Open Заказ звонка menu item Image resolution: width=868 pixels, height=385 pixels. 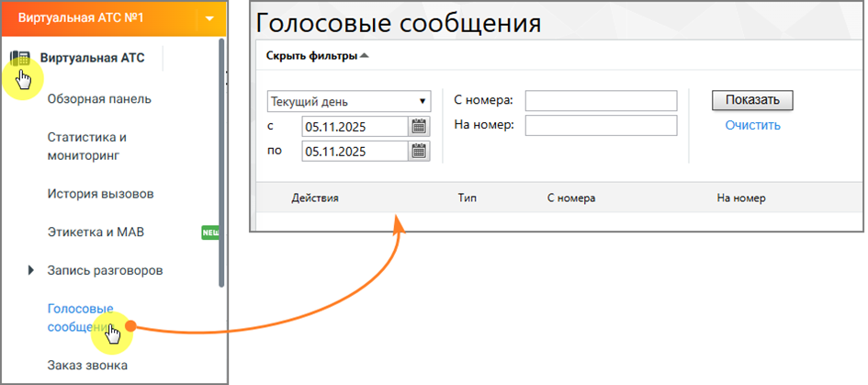click(87, 366)
